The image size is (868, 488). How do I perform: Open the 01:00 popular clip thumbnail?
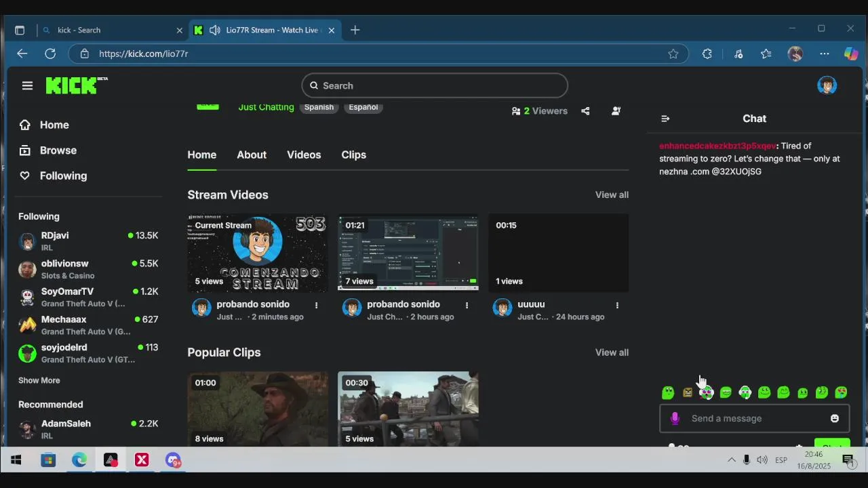258,409
